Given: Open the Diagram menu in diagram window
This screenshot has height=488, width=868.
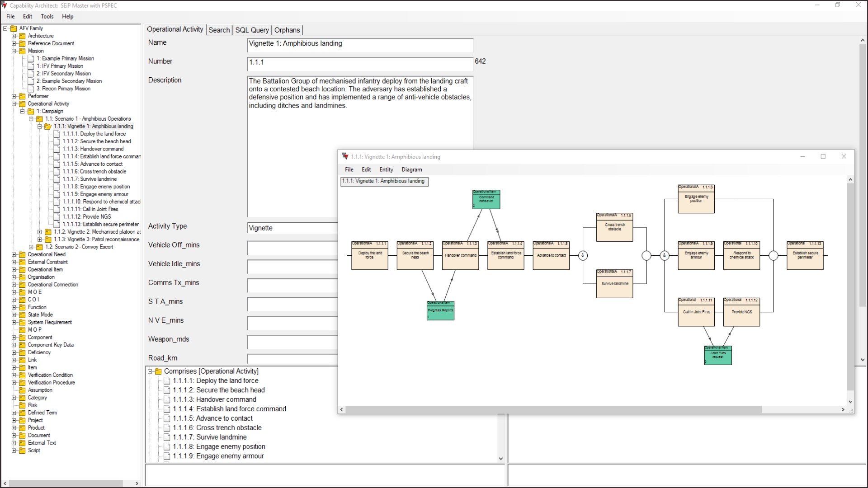Looking at the screenshot, I should [411, 169].
